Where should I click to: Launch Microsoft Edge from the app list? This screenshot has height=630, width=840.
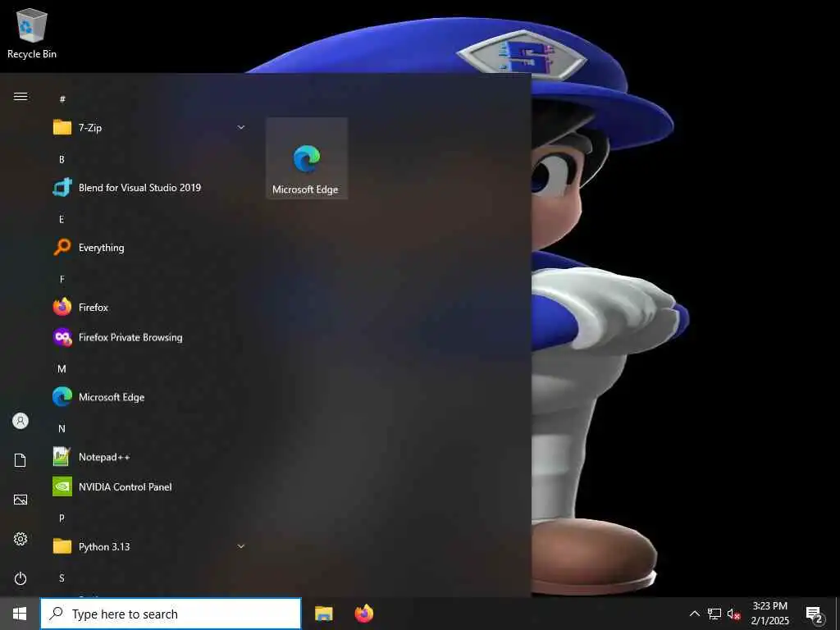(x=149, y=397)
